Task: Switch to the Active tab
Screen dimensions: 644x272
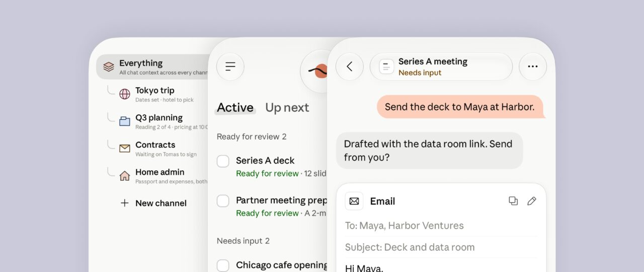Action: (235, 107)
